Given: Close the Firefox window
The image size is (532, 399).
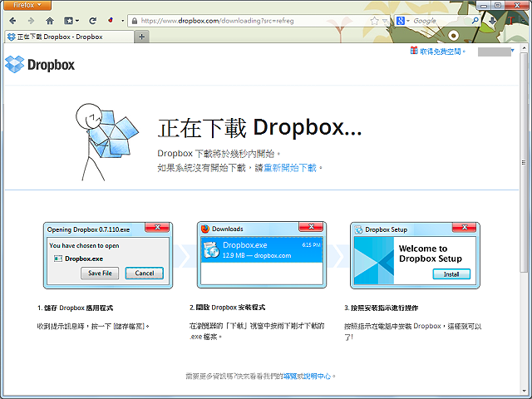Looking at the screenshot, I should 517,6.
